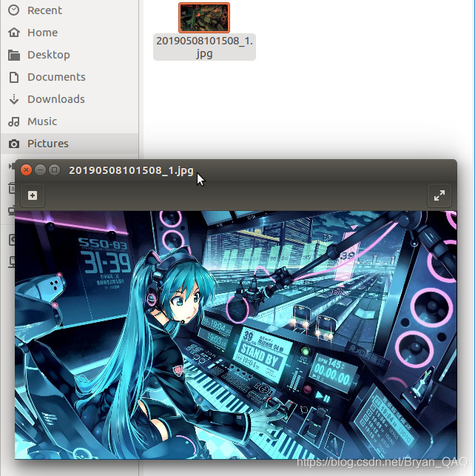Open Downloads from the sidebar
This screenshot has width=475, height=476.
tap(69, 99)
